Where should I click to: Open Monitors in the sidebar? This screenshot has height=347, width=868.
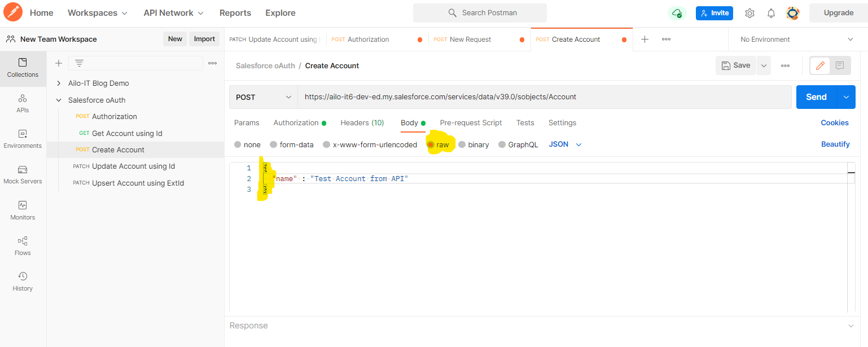23,211
